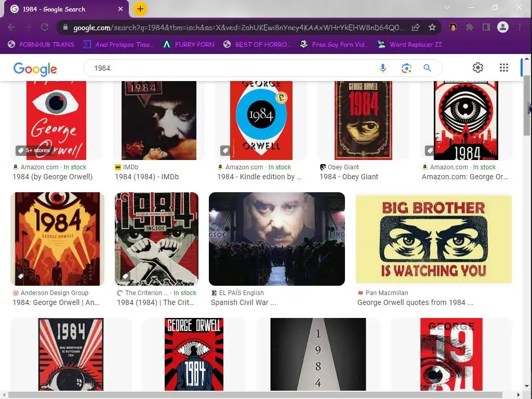
Task: Open a new browser tab with plus button
Action: pos(140,9)
